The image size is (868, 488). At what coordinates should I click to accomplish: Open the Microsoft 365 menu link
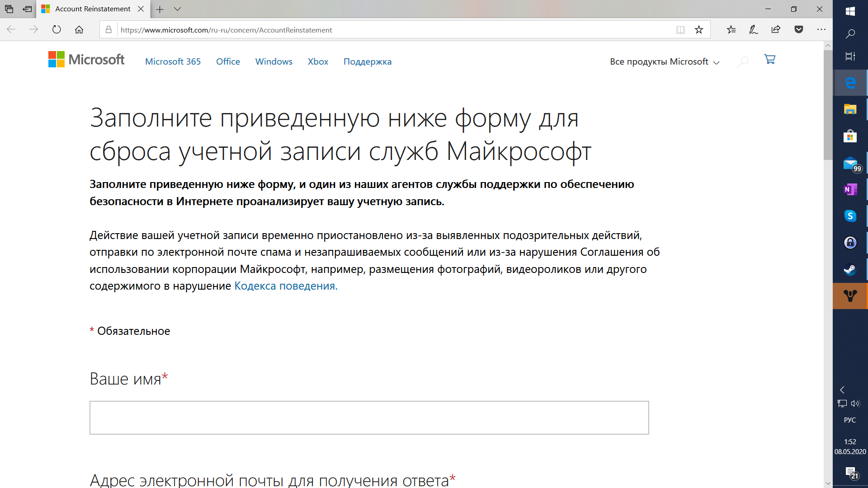tap(173, 61)
